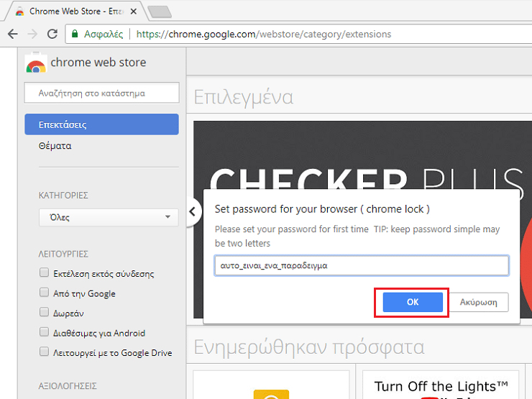Click the Chrome Web Store logo icon

pos(36,63)
